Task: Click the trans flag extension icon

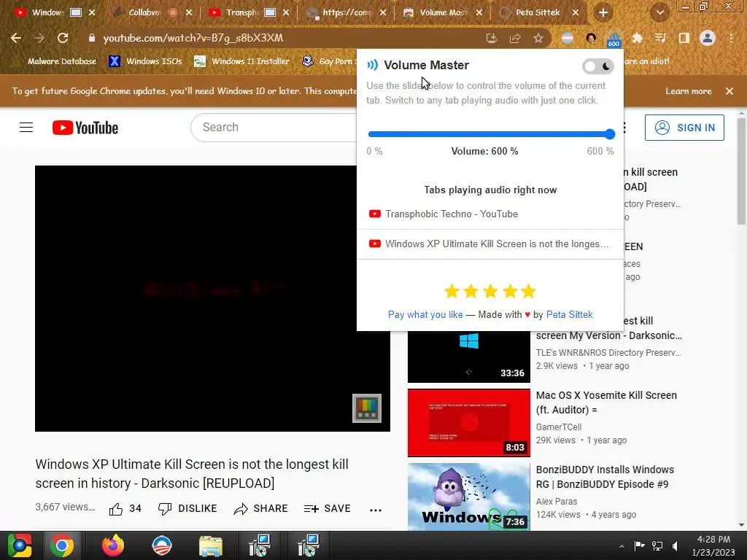Action: (568, 38)
